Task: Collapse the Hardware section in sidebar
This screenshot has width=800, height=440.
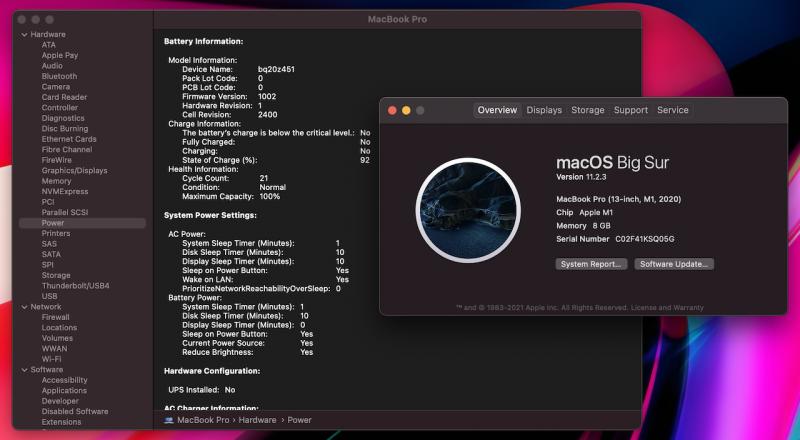Action: pos(24,35)
